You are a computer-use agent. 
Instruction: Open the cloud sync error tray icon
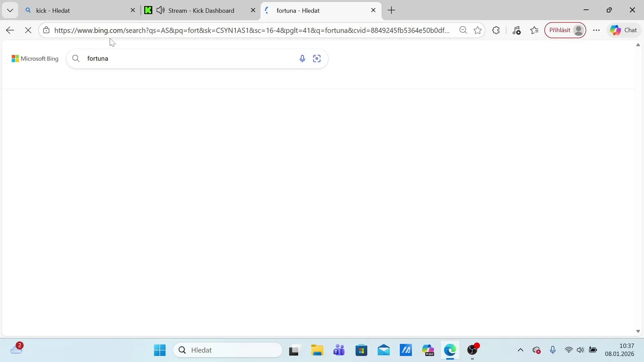536,350
